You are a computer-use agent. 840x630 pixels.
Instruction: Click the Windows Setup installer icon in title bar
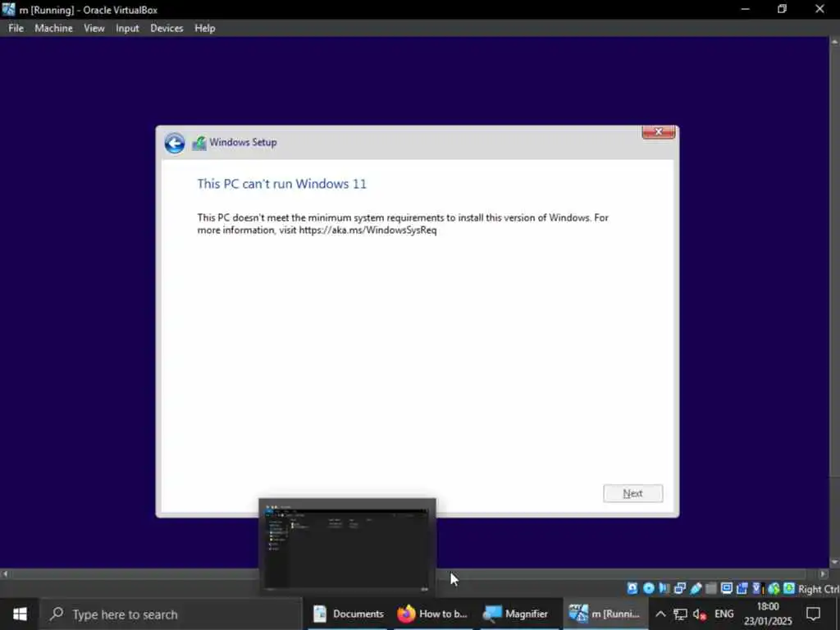199,143
